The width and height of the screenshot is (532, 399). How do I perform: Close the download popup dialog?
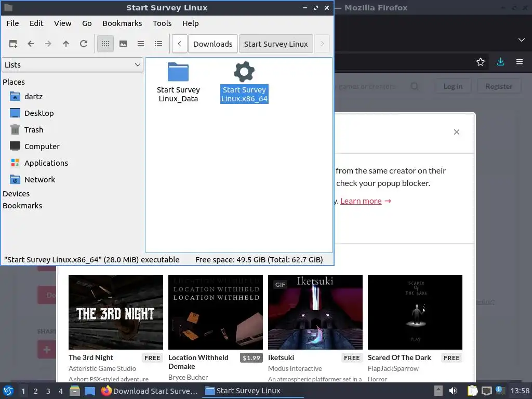tap(457, 132)
